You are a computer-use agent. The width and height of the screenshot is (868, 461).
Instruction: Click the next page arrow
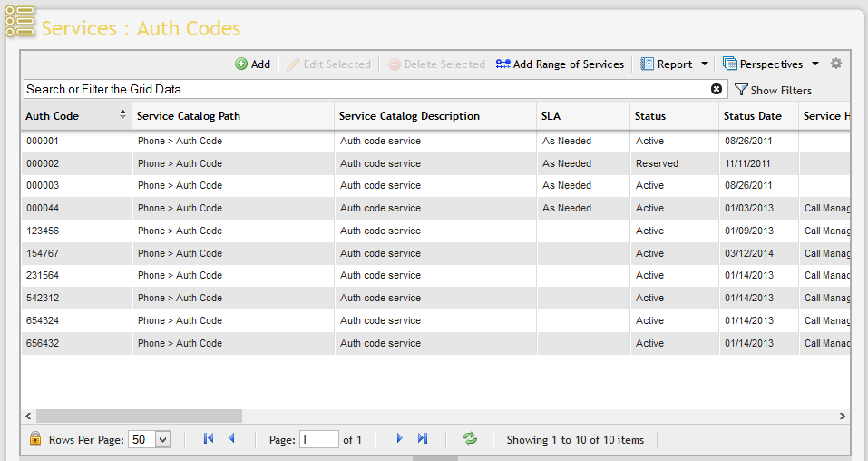click(x=399, y=439)
